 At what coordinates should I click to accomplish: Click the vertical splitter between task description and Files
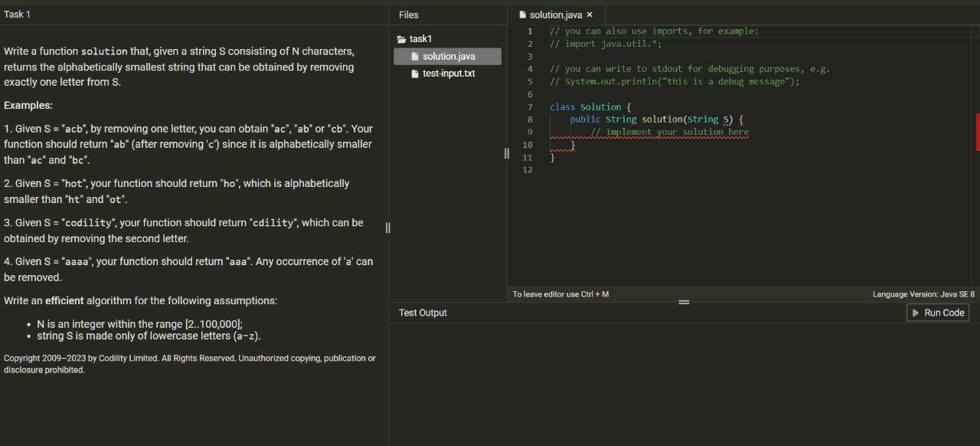click(x=388, y=228)
